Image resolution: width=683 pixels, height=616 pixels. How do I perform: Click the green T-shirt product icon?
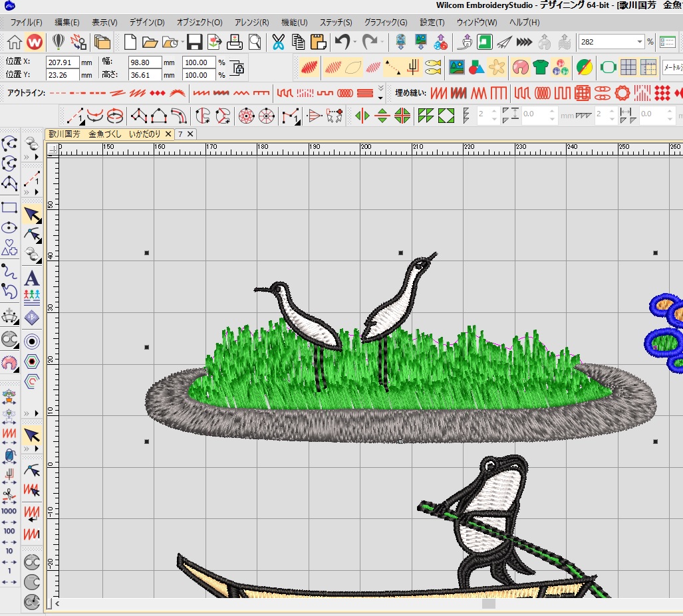[541, 67]
